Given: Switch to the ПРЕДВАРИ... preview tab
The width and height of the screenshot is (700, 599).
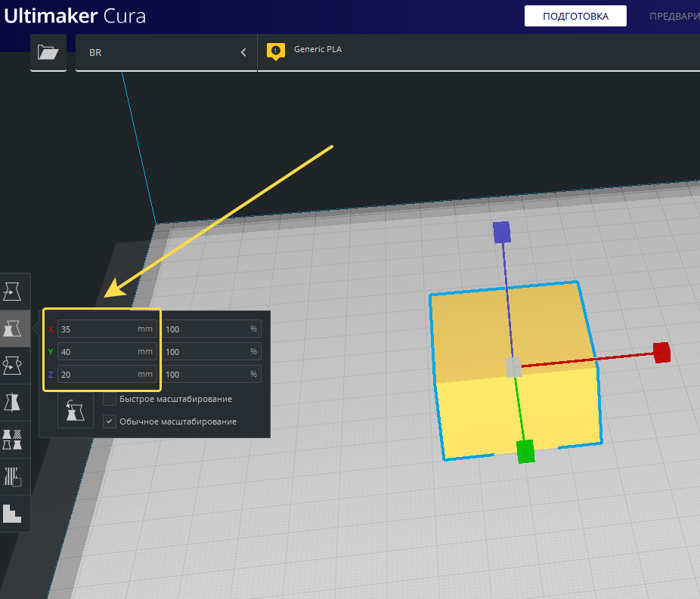Looking at the screenshot, I should (674, 16).
